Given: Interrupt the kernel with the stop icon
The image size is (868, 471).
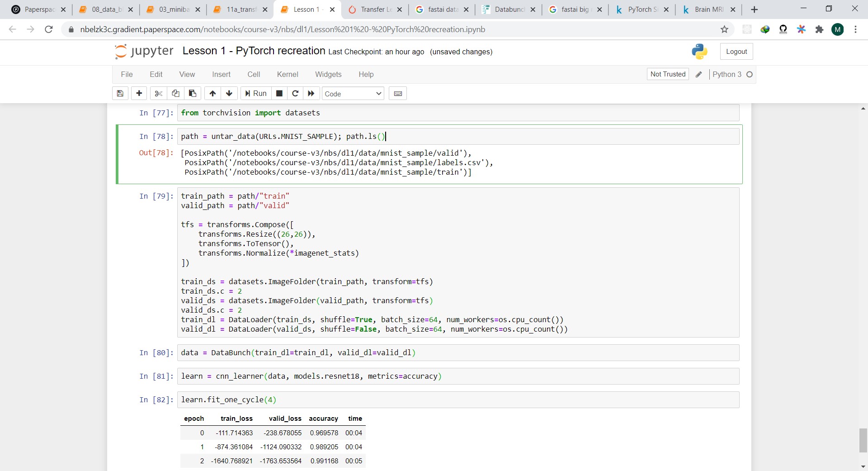Looking at the screenshot, I should pyautogui.click(x=279, y=94).
